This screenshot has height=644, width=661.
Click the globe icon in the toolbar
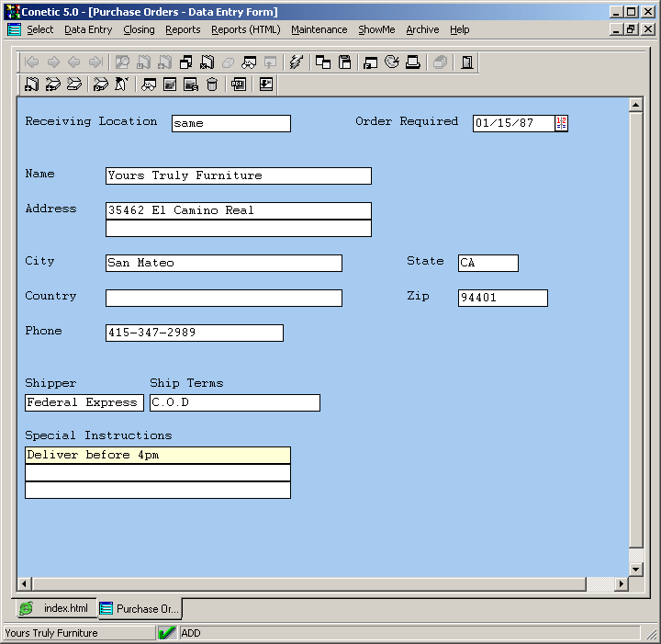(x=391, y=62)
